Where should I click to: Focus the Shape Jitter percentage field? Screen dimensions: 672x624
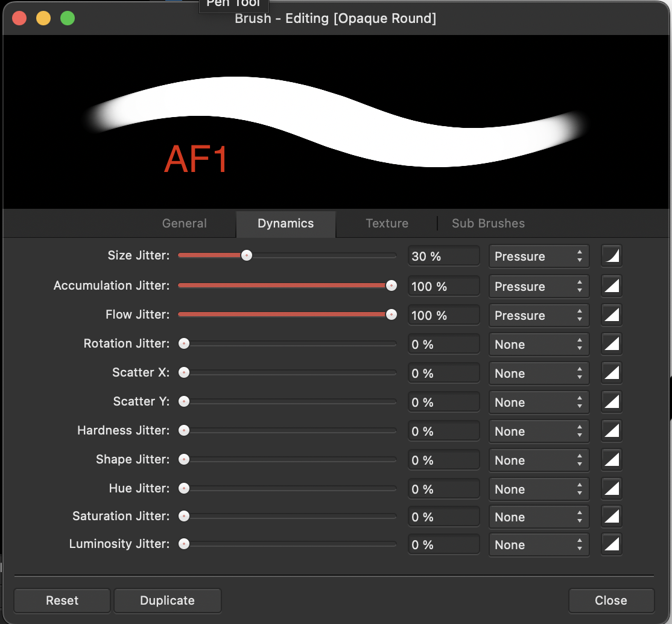tap(443, 460)
